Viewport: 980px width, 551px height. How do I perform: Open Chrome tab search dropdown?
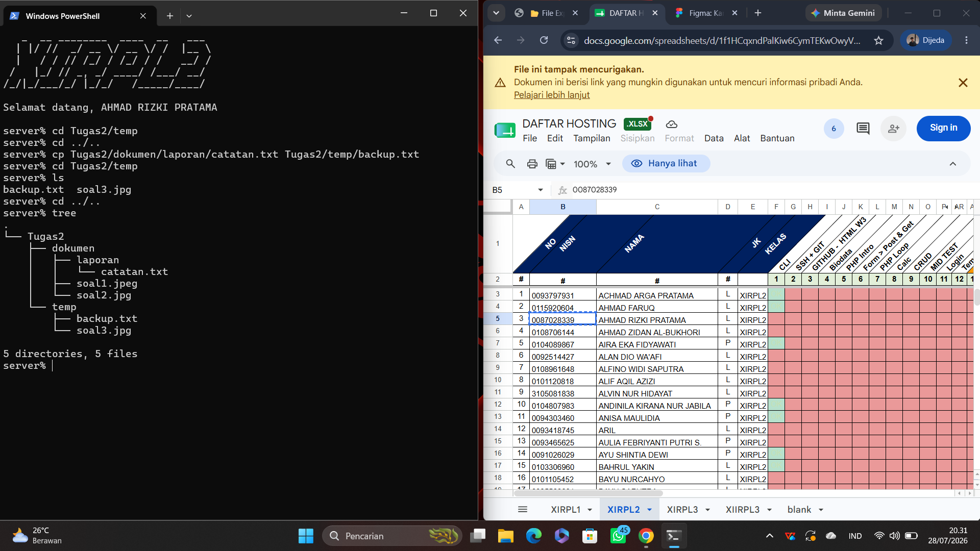pyautogui.click(x=496, y=13)
